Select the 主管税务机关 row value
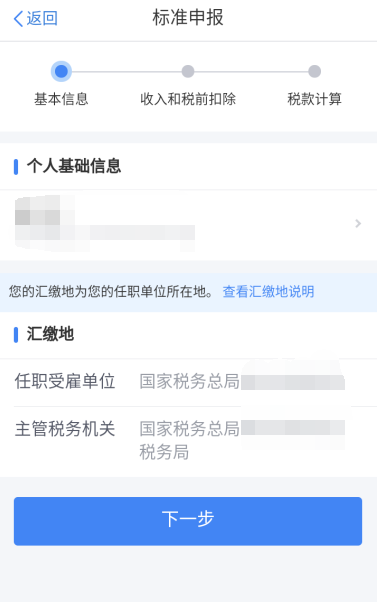377x602 pixels. [x=242, y=440]
